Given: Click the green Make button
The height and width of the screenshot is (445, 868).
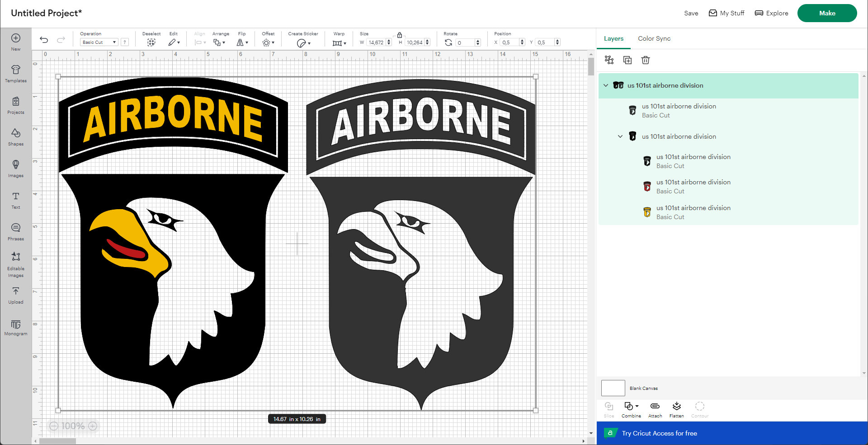Looking at the screenshot, I should [827, 13].
